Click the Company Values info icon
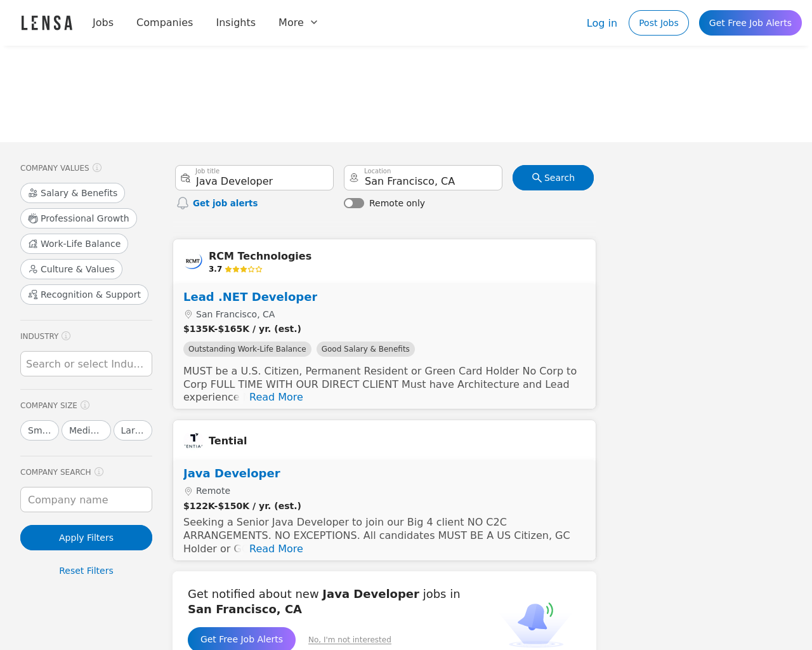 (97, 168)
